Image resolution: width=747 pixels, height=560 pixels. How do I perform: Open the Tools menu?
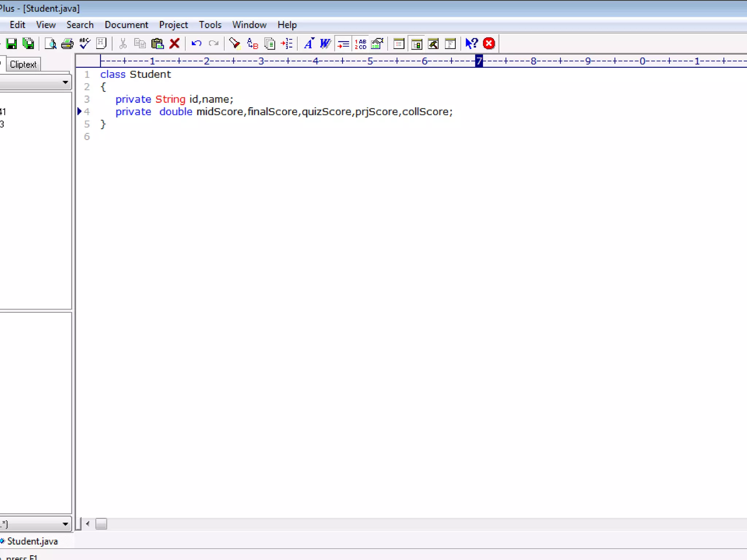point(210,25)
